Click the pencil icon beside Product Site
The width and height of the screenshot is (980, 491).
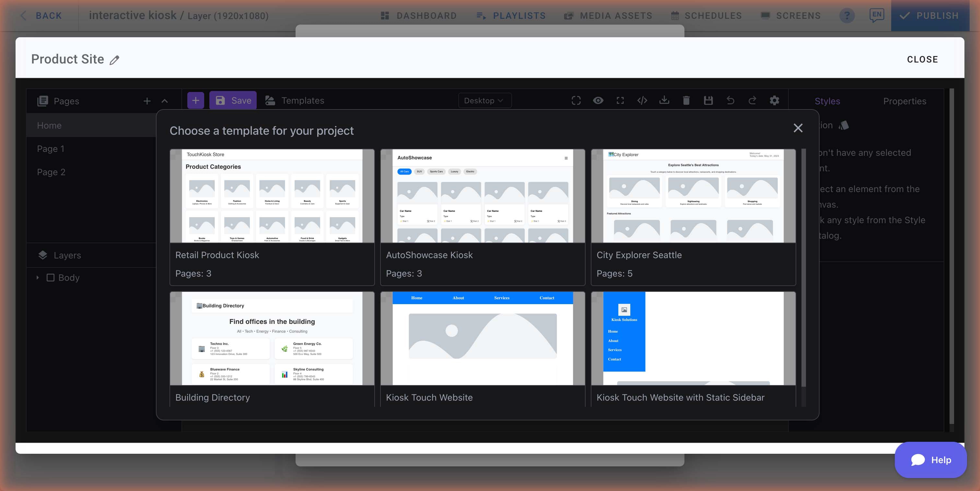pos(114,60)
